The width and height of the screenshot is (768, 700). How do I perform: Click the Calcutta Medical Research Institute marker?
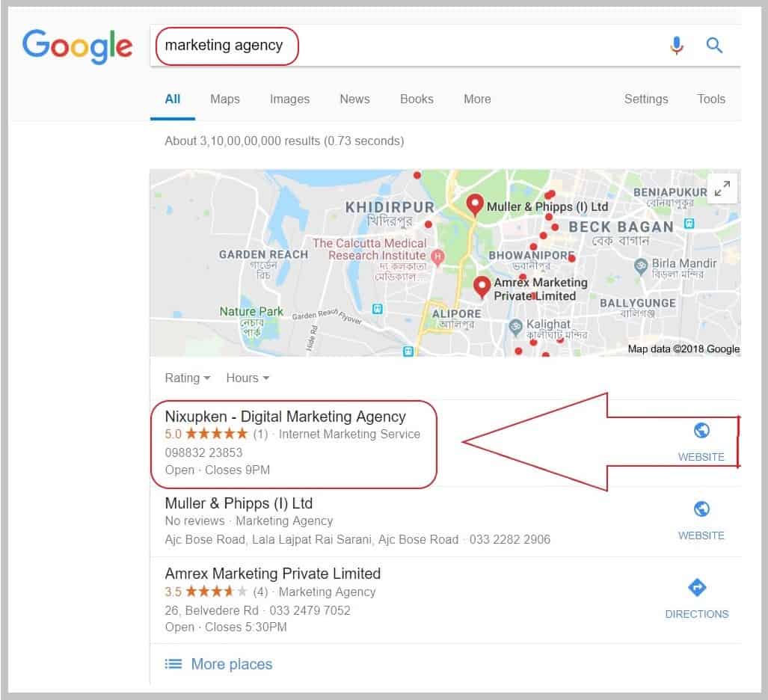(x=437, y=257)
